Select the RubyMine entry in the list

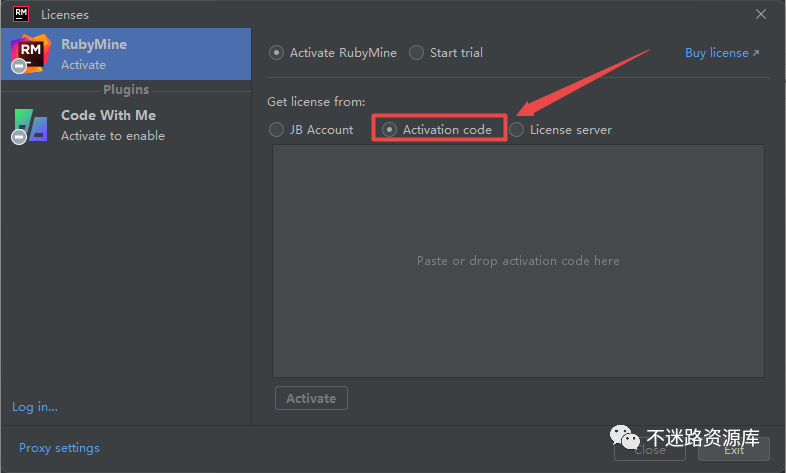point(126,54)
